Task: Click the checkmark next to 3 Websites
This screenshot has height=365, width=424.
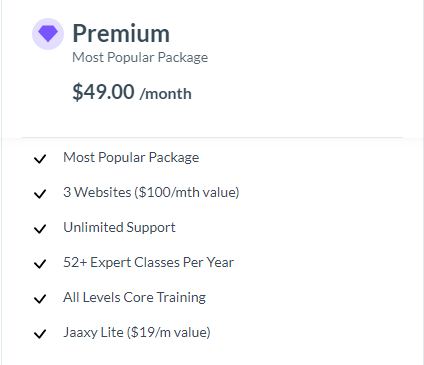Action: [x=40, y=194]
